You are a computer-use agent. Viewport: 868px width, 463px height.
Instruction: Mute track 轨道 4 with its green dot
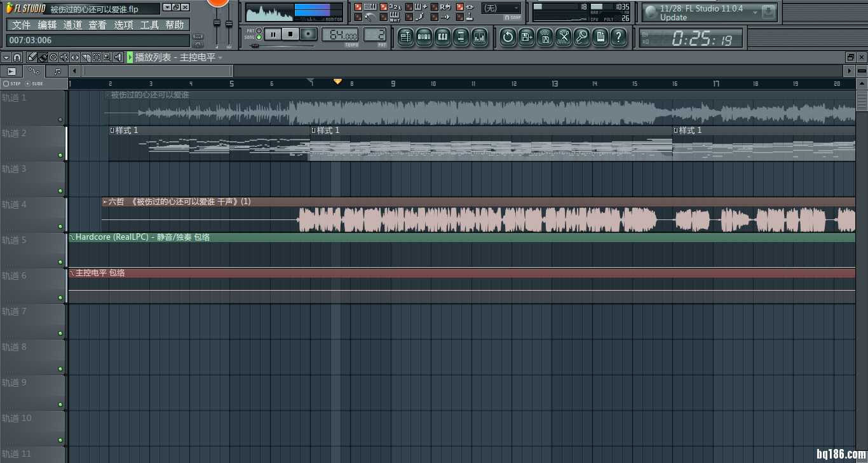[x=60, y=226]
